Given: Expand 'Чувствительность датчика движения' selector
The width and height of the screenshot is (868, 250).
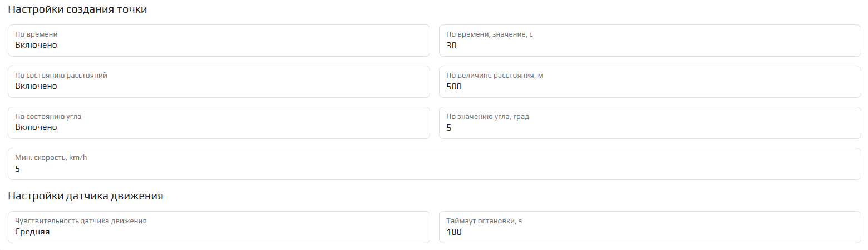Looking at the screenshot, I should tap(219, 227).
